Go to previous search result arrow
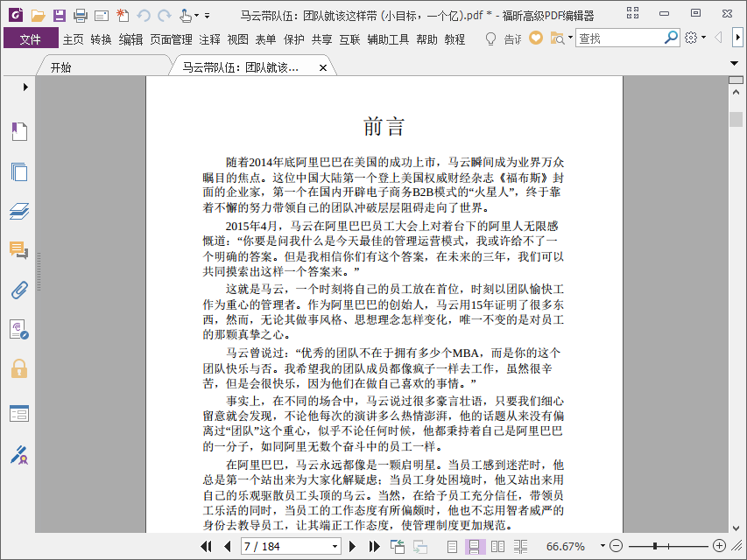The width and height of the screenshot is (747, 560). [718, 38]
